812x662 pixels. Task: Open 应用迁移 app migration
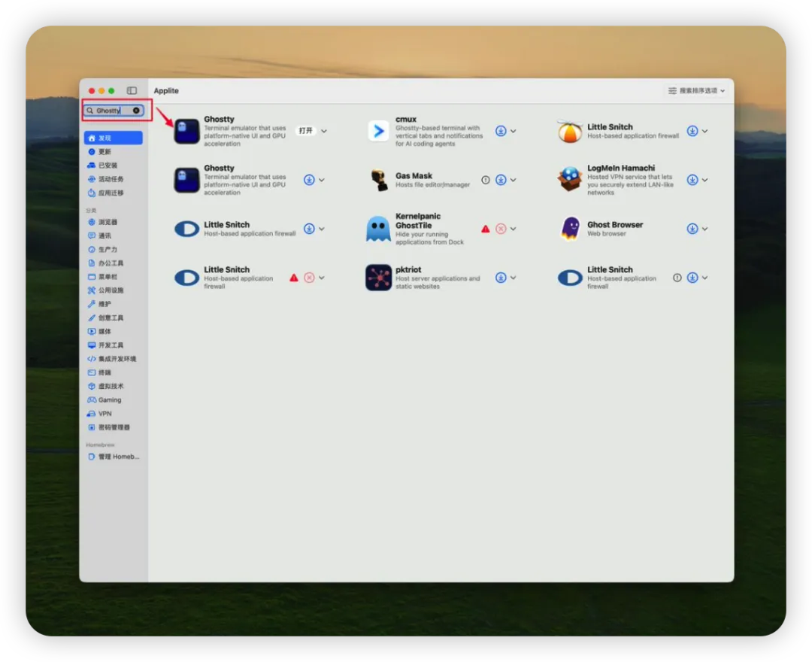114,193
